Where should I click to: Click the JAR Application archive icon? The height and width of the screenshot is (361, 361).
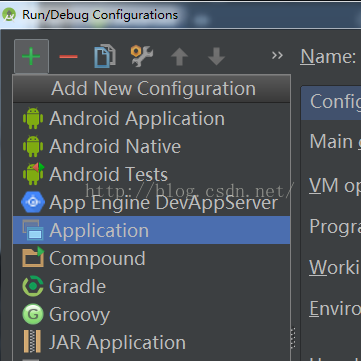click(33, 341)
